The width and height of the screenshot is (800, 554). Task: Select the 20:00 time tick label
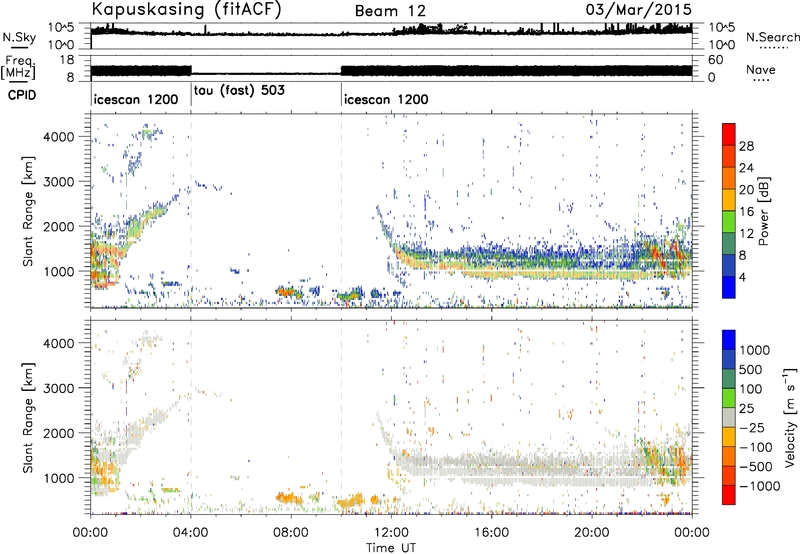(x=592, y=533)
